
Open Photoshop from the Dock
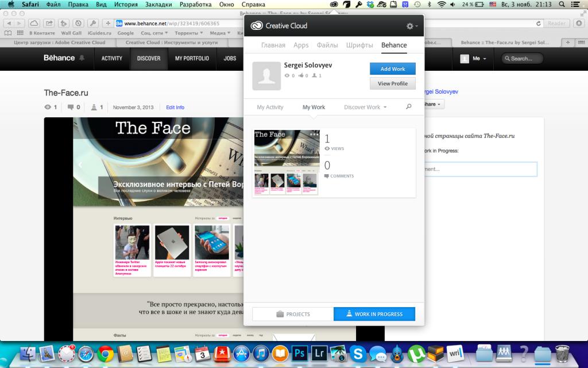300,354
